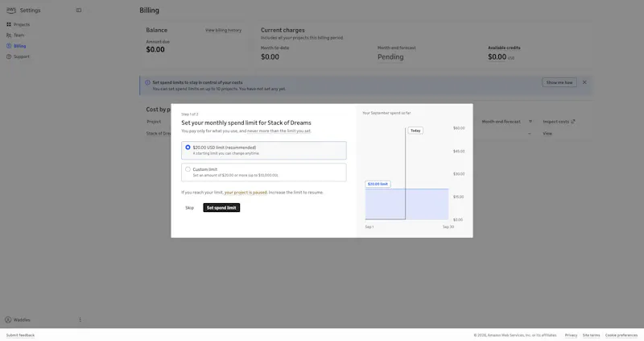Click the 'Step 1 of 2' text
644x341 pixels.
point(190,114)
